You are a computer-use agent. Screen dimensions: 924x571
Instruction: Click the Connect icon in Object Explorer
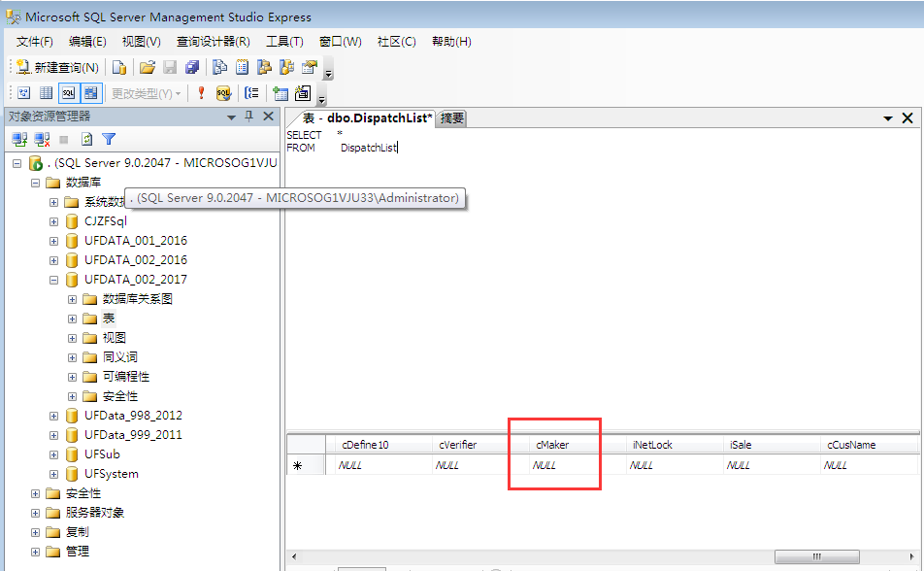[x=19, y=140]
